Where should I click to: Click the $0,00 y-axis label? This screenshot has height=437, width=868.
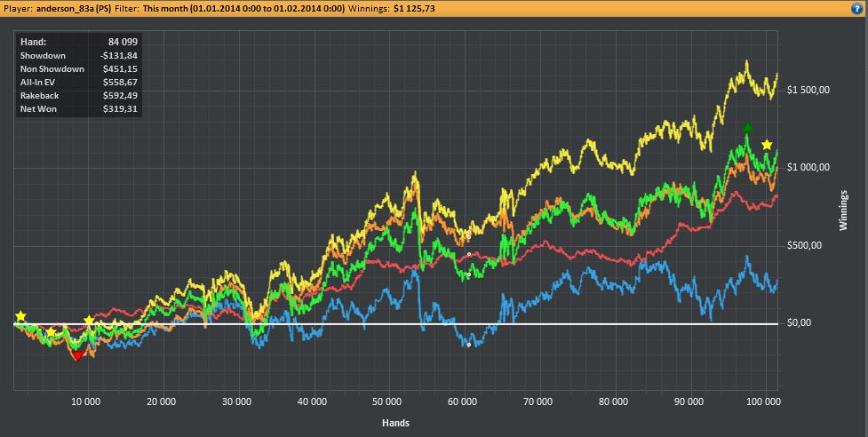tap(798, 323)
